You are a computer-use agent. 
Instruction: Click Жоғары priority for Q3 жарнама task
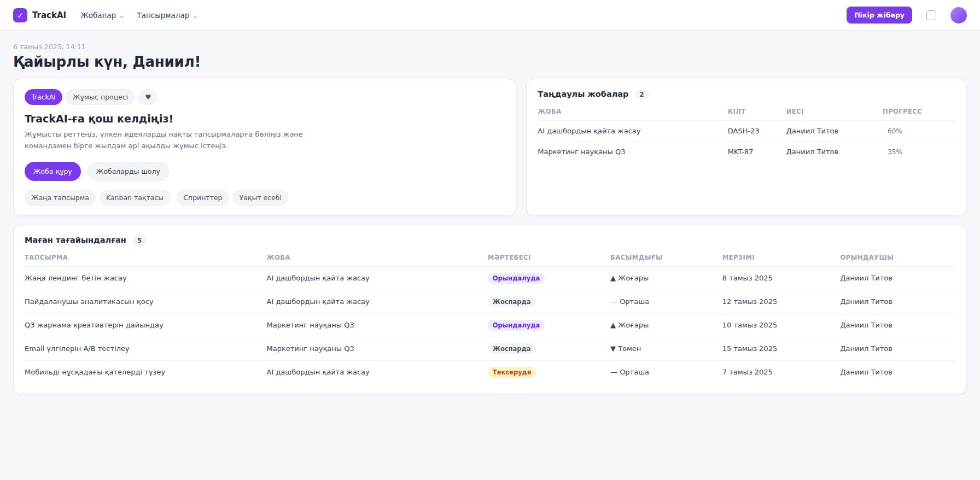[629, 325]
